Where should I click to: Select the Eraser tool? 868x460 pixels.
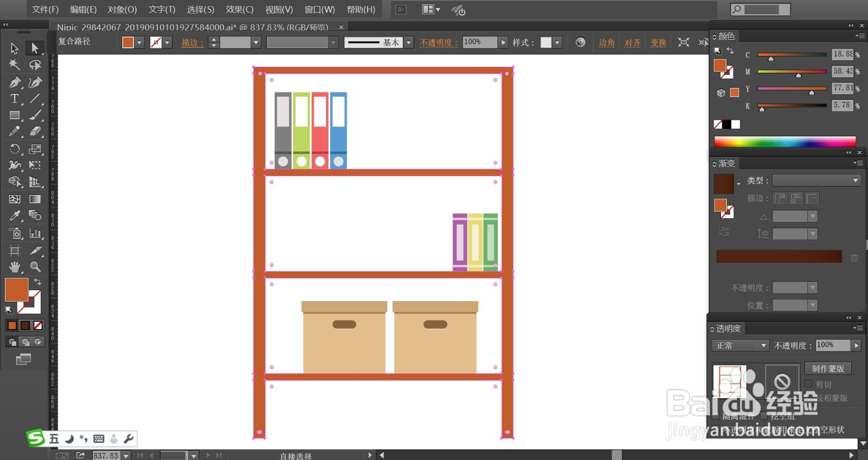point(35,132)
